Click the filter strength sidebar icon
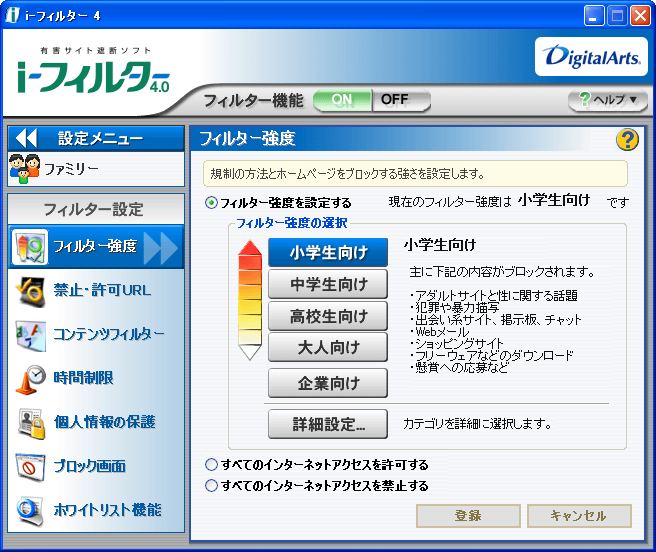 pos(30,247)
